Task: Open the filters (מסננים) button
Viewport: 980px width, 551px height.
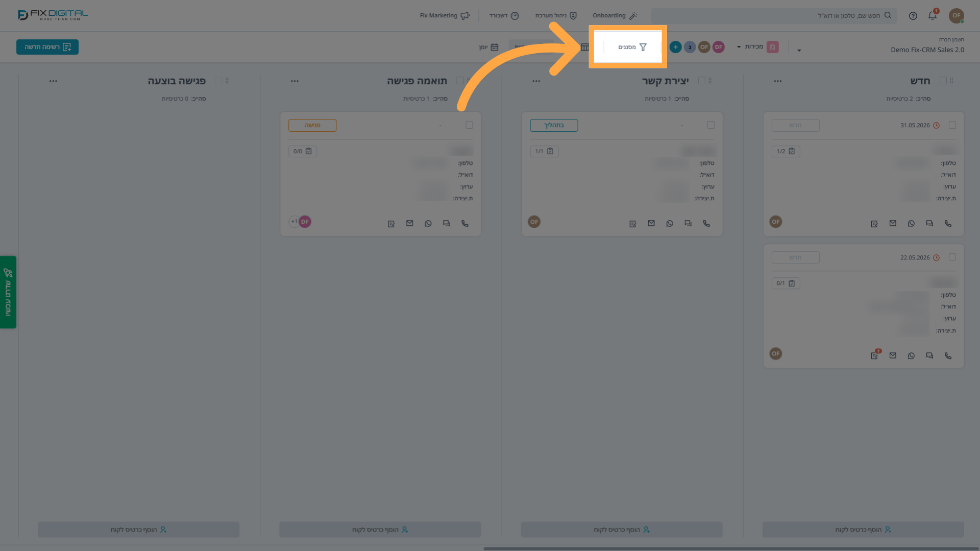Action: pos(632,47)
